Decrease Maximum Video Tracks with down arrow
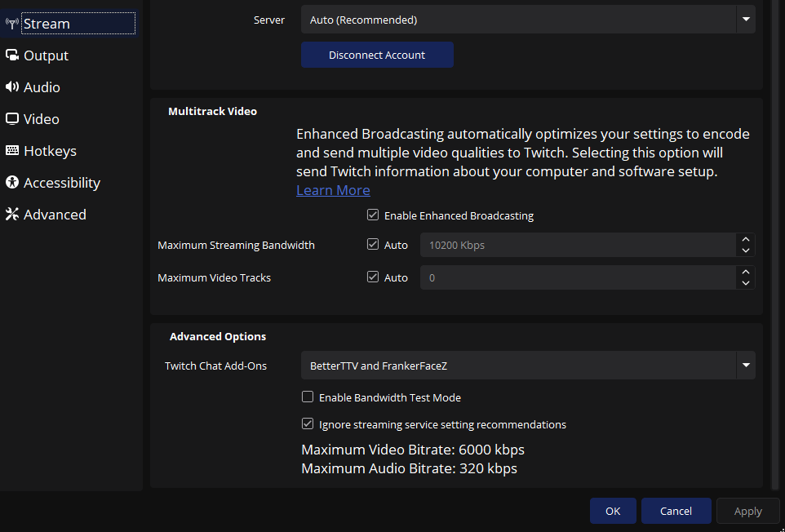This screenshot has width=785, height=532. [x=746, y=283]
